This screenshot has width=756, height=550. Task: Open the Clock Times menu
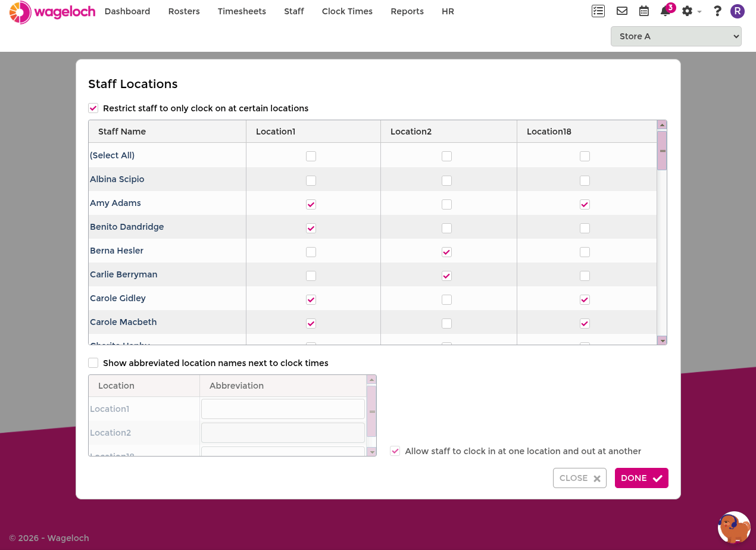coord(347,11)
